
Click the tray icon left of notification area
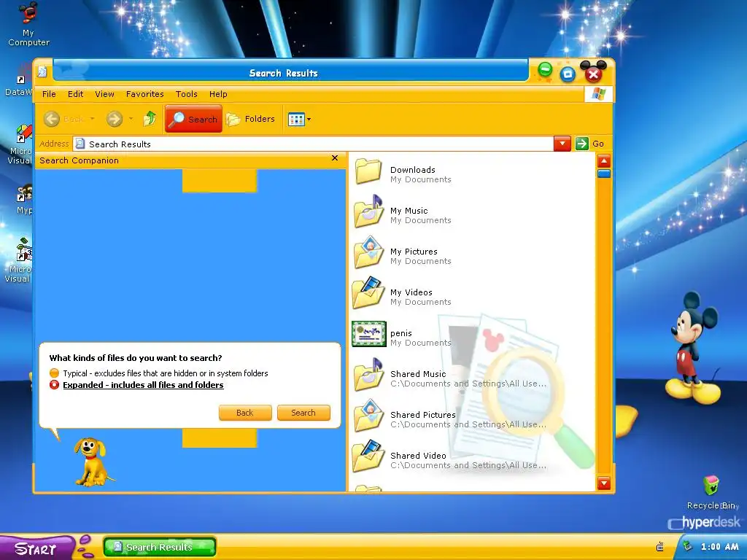point(659,547)
